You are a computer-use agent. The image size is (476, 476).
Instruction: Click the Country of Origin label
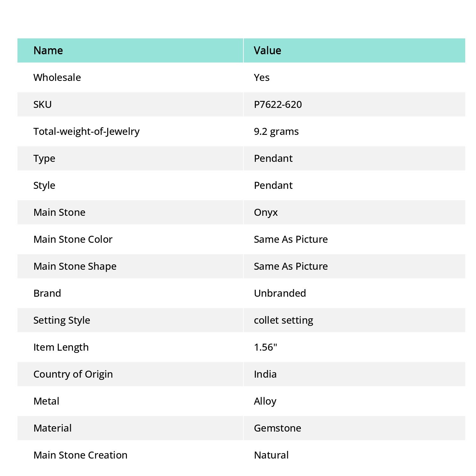pyautogui.click(x=73, y=374)
